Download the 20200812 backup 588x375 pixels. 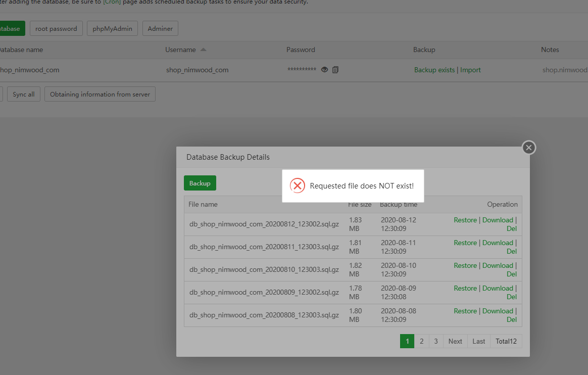click(x=498, y=220)
